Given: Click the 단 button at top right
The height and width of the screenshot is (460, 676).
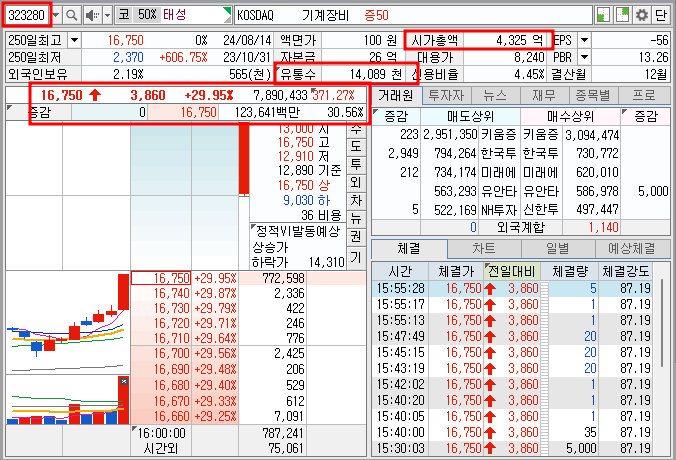Looking at the screenshot, I should click(661, 15).
